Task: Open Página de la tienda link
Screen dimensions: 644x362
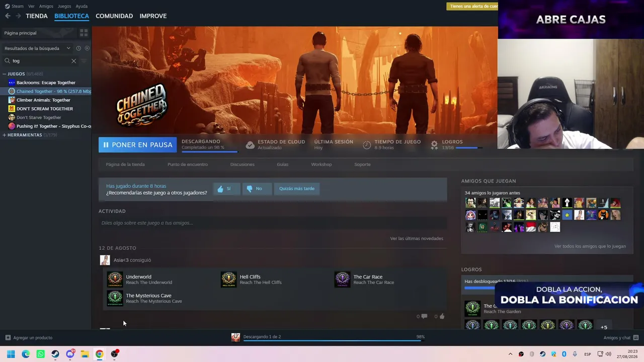Action: pyautogui.click(x=125, y=164)
